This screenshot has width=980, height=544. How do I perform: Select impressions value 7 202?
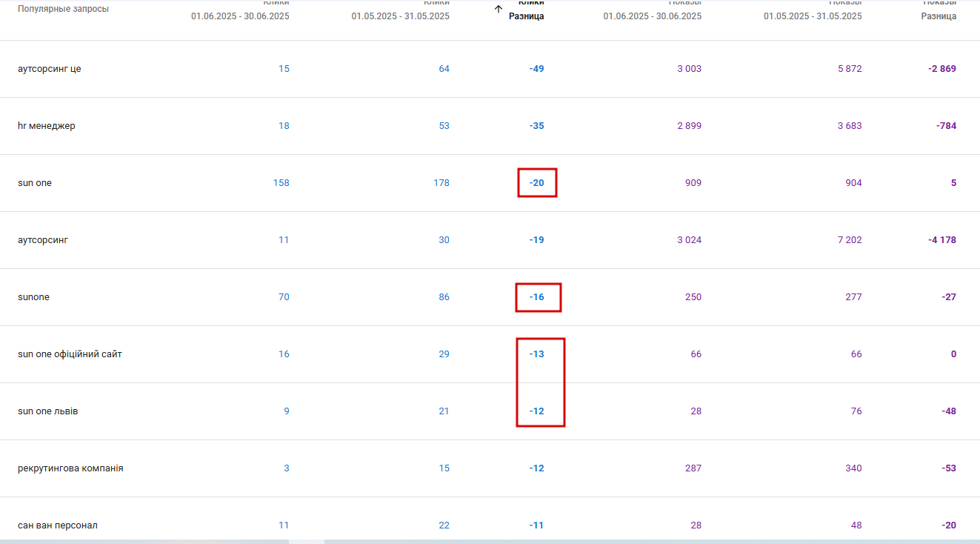click(850, 240)
